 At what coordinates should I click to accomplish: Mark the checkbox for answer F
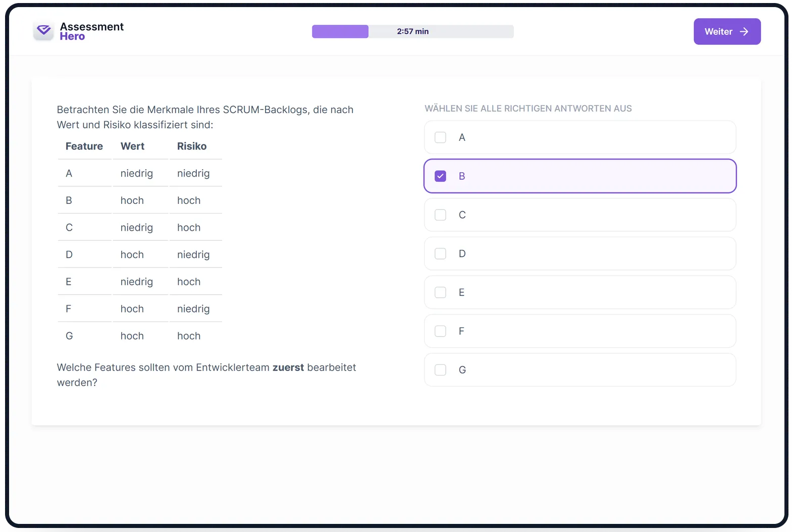440,331
